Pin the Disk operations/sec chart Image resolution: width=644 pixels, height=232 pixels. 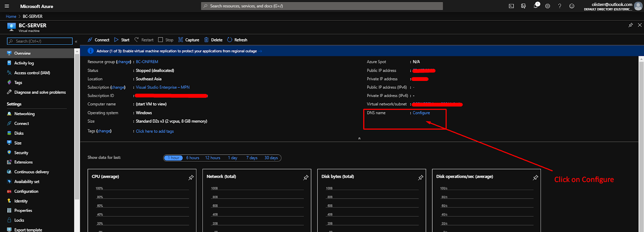pyautogui.click(x=535, y=178)
